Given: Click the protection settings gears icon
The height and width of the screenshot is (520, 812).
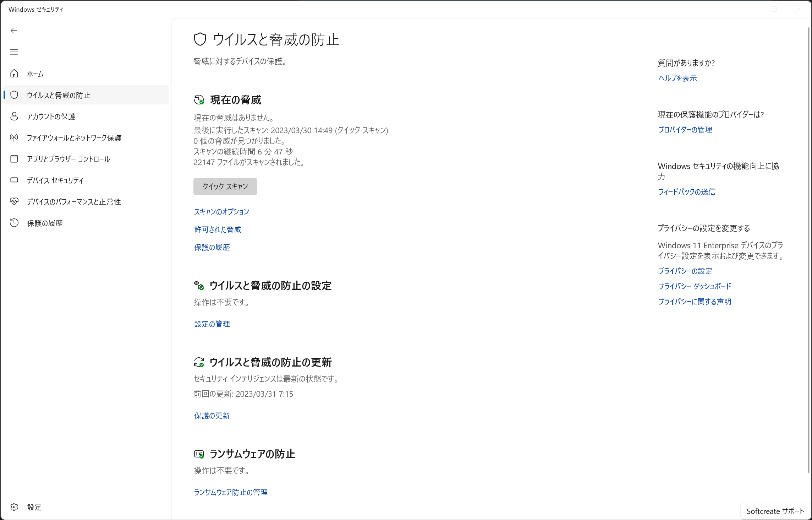Looking at the screenshot, I should (199, 285).
